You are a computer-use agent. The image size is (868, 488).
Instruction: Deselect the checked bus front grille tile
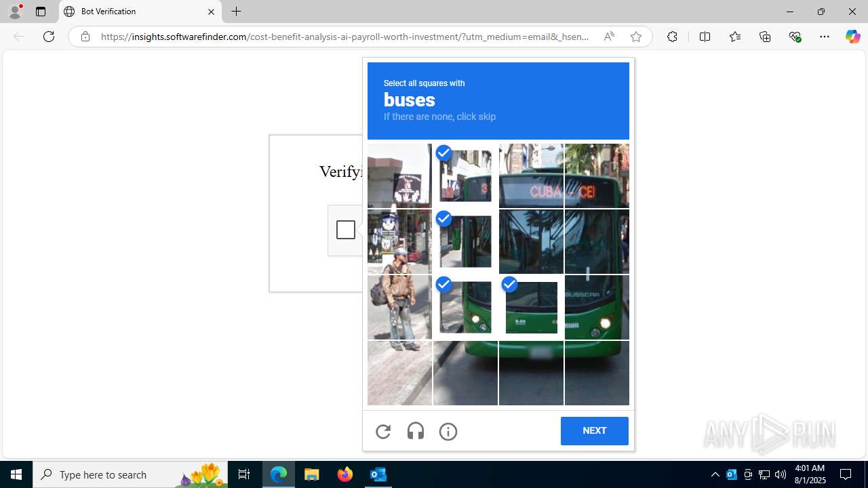531,307
